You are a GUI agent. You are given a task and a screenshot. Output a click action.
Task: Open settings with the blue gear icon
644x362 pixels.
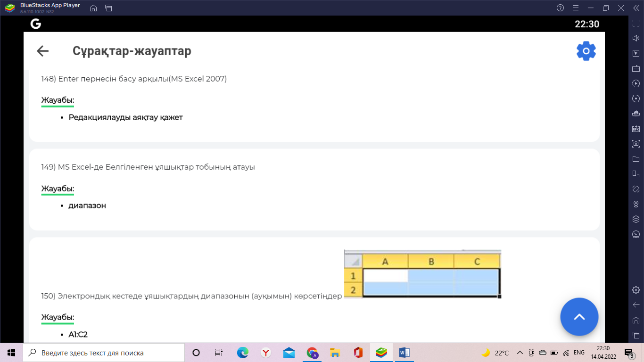click(x=586, y=51)
